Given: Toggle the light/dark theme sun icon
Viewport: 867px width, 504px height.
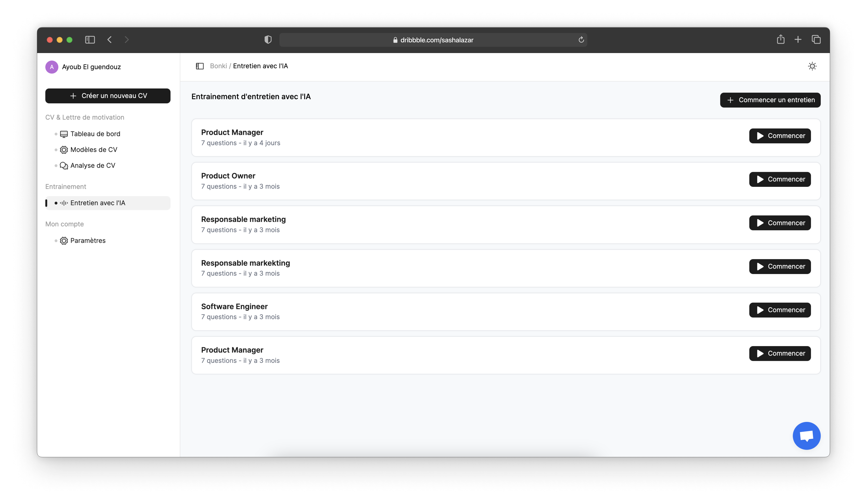Looking at the screenshot, I should coord(812,66).
